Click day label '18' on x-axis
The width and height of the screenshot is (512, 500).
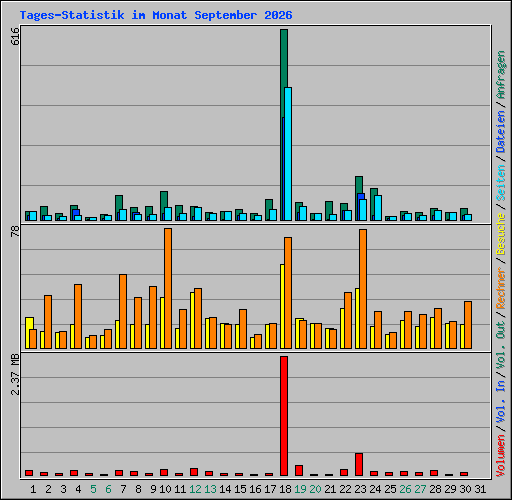tap(285, 489)
